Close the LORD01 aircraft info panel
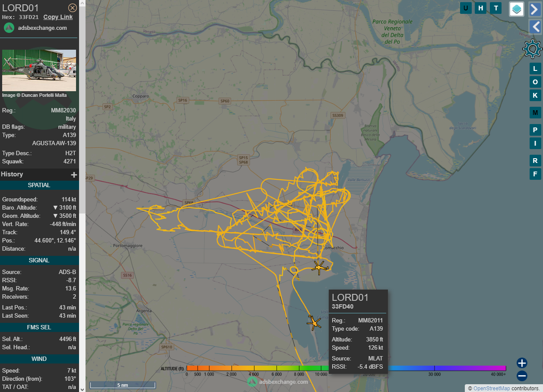543x392 pixels. [73, 8]
